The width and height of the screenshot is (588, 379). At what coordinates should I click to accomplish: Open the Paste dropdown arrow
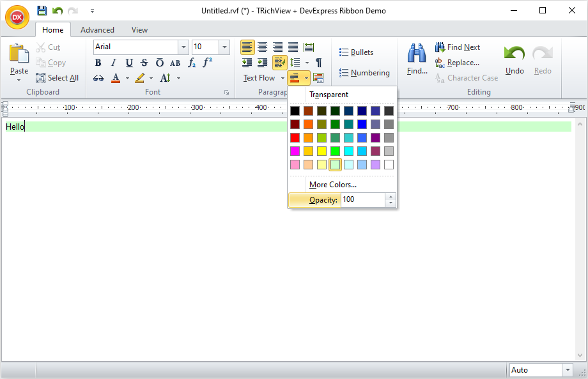(19, 81)
